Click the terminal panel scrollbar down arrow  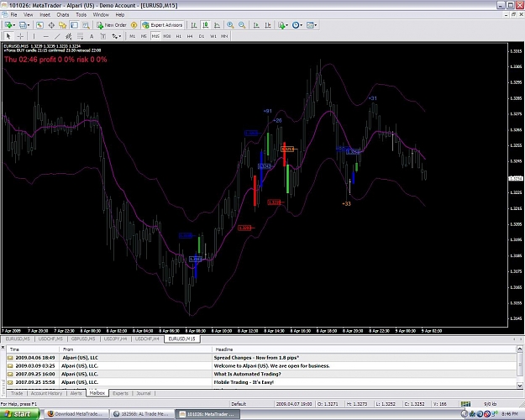coord(520,386)
